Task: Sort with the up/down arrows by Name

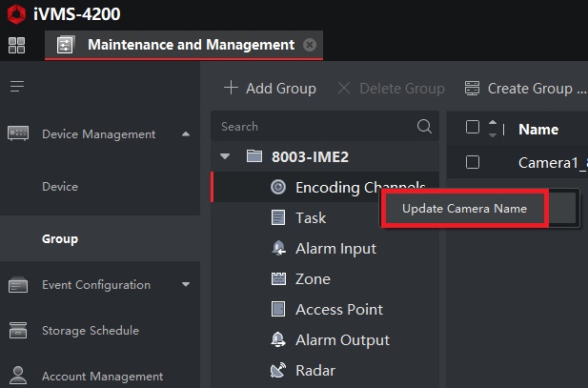Action: (493, 129)
